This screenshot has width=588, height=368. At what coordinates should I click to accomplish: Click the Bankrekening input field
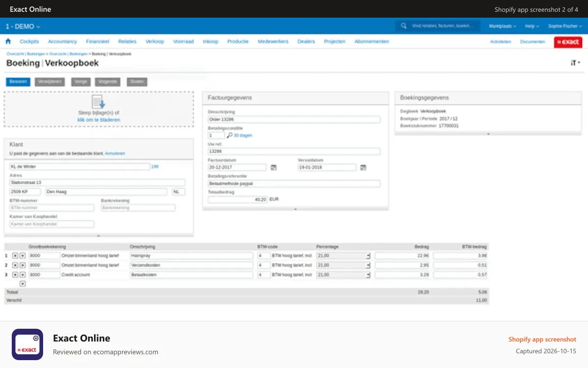coord(138,208)
